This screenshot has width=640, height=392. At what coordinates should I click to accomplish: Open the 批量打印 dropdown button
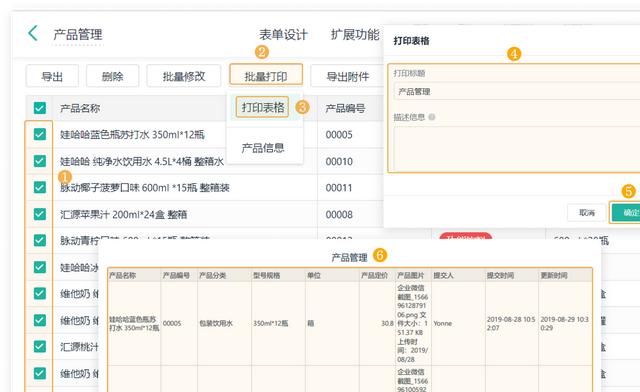pos(266,76)
